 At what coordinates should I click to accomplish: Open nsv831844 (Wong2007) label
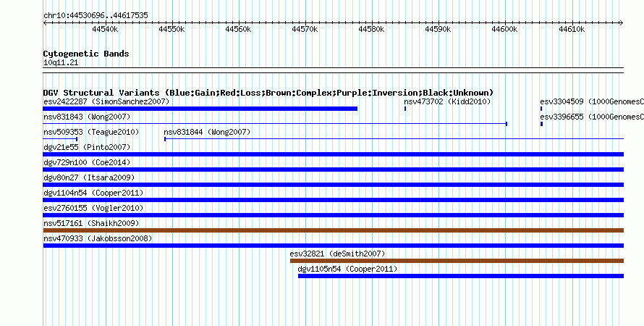click(207, 132)
